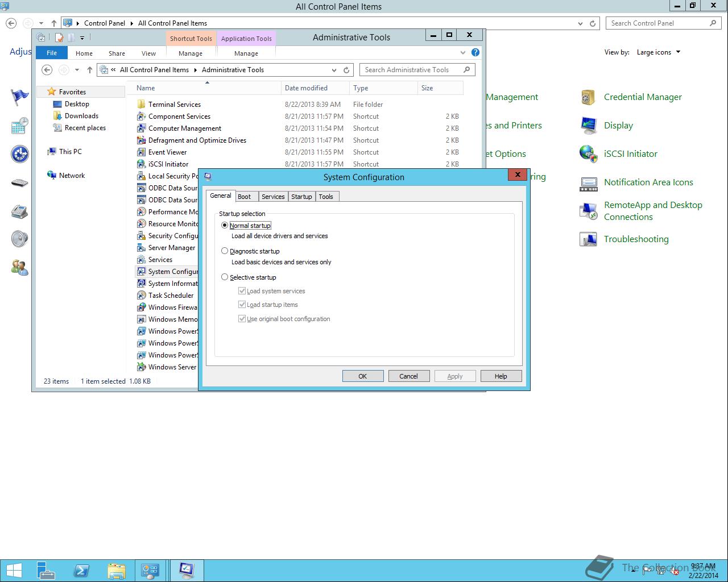Click the Event Viewer shortcut icon
This screenshot has width=728, height=582.
142,152
